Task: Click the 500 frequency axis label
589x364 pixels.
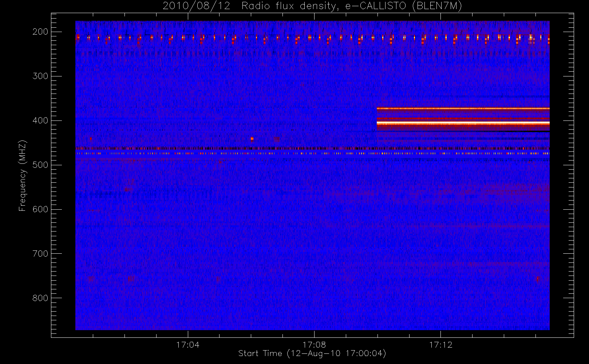Action: click(x=40, y=165)
